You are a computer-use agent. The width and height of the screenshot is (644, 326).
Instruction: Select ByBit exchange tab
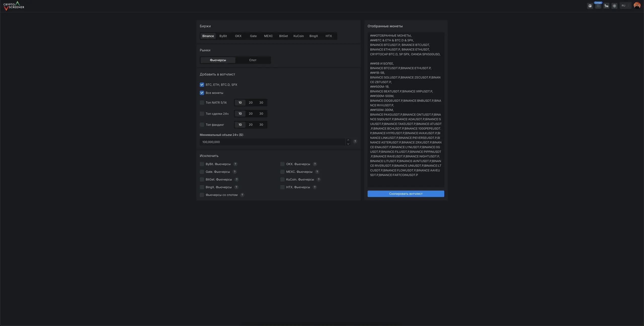tap(223, 36)
